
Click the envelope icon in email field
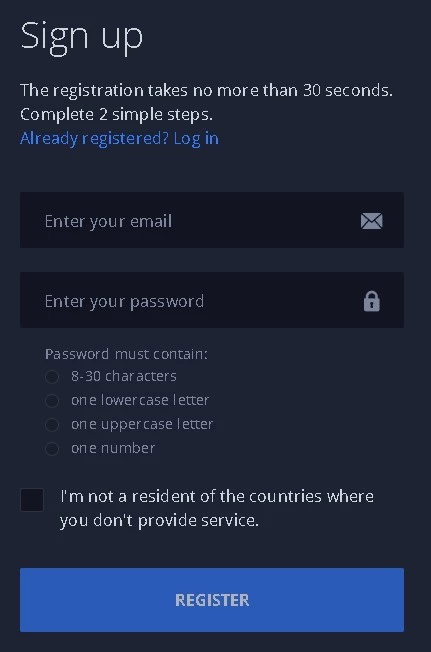(x=372, y=221)
